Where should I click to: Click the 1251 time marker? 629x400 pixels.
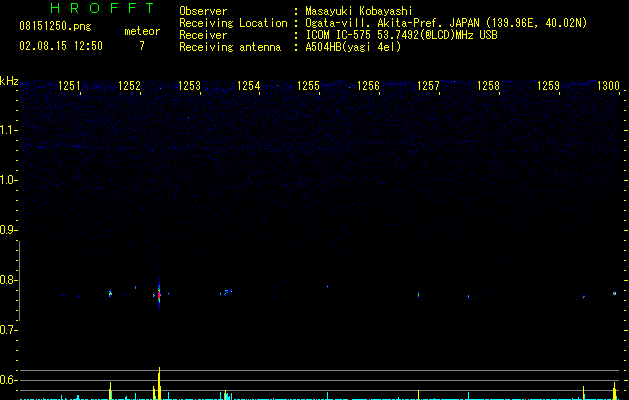coord(69,86)
